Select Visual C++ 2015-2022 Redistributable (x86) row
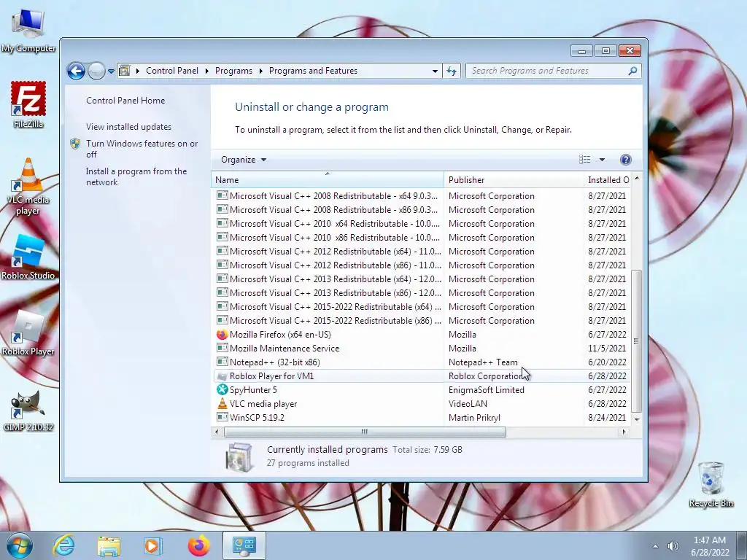 point(422,321)
